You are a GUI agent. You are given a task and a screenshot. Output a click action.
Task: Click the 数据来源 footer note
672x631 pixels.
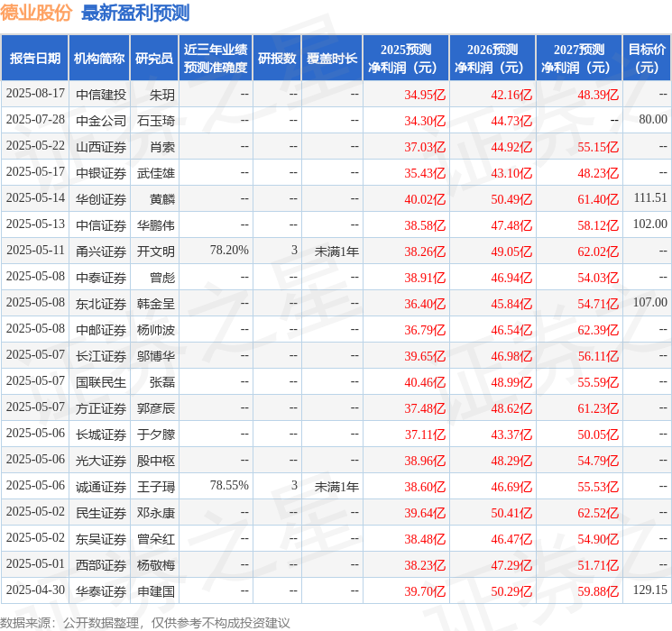click(x=145, y=622)
